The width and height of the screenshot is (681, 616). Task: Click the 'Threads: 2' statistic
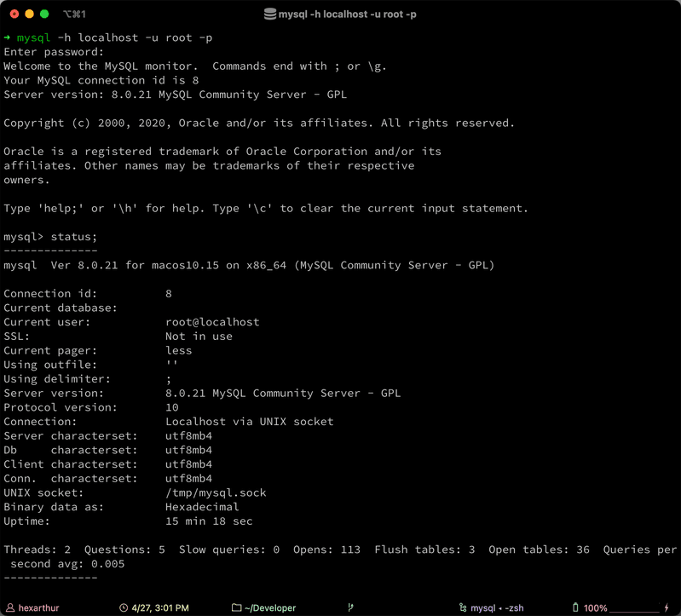(x=37, y=550)
